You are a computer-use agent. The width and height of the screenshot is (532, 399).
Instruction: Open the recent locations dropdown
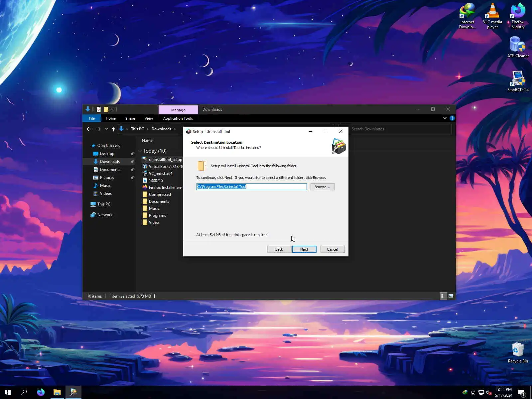point(106,129)
